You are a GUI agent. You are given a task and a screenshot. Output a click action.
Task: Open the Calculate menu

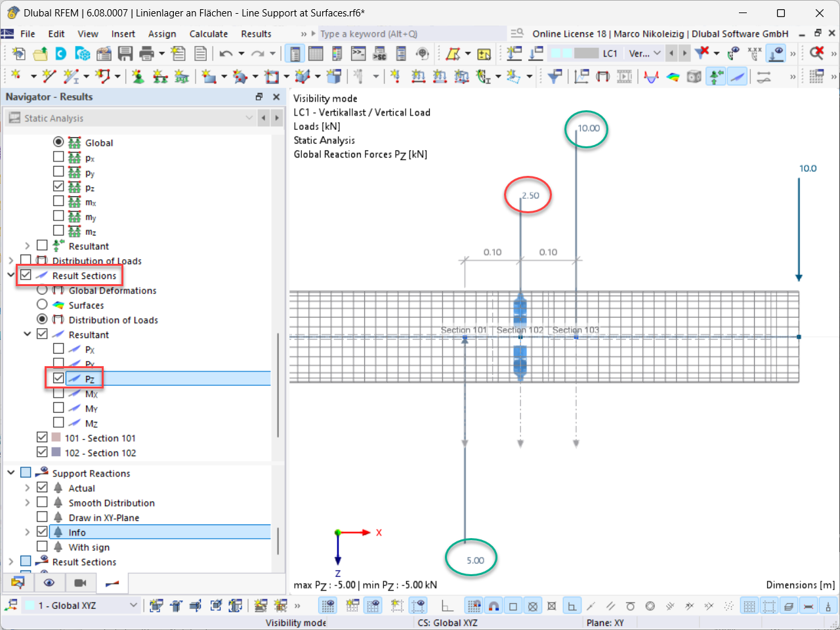(209, 33)
